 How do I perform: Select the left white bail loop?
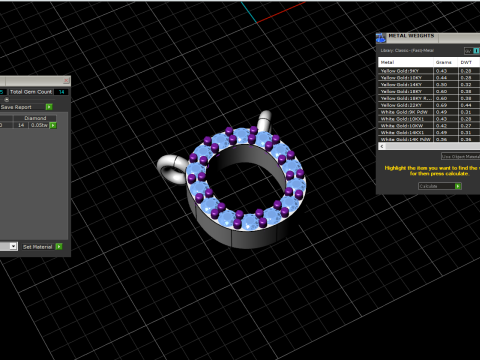coord(172,168)
